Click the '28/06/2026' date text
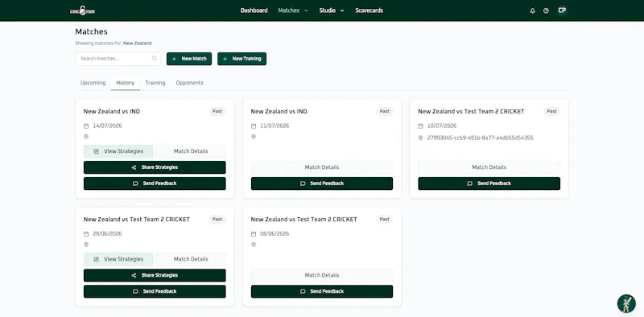The image size is (644, 317). click(107, 234)
